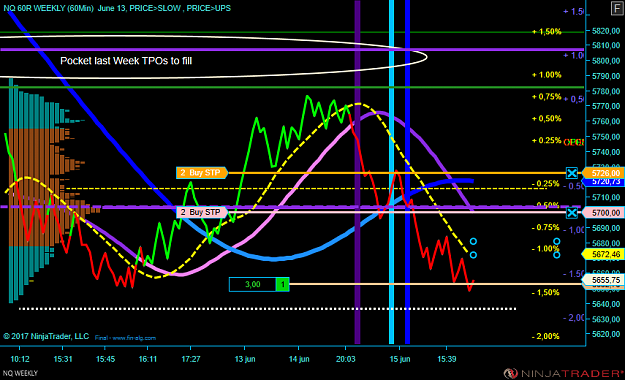This screenshot has width=625, height=380.
Task: Click the yellow '- 2,00%' level label
Action: [x=546, y=336]
